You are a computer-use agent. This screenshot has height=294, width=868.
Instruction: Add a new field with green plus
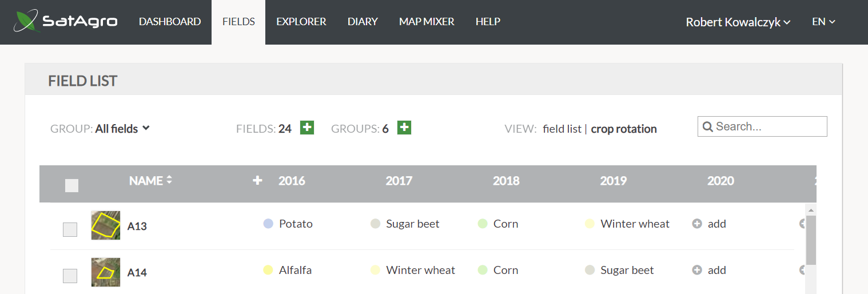pos(307,128)
